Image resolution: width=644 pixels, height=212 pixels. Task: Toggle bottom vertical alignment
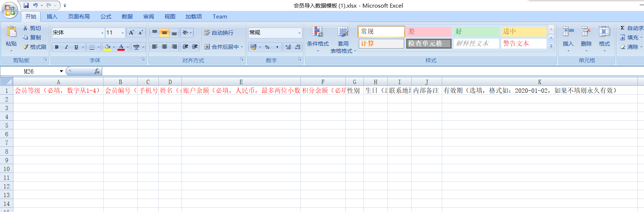174,33
